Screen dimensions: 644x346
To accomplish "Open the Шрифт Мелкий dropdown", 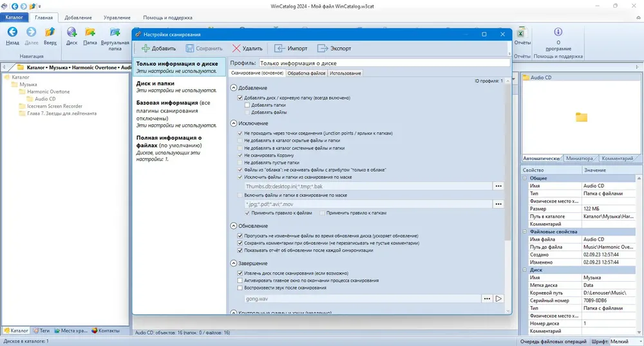I will point(625,341).
